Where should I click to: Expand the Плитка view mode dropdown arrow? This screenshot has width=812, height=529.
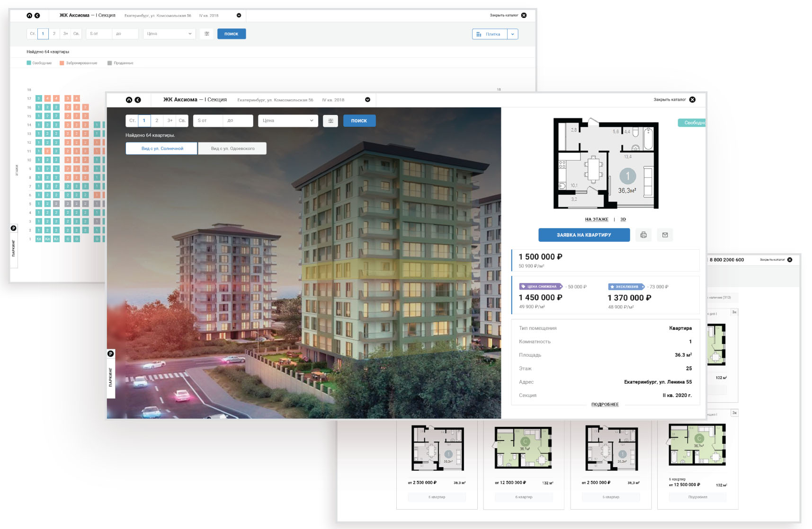tap(512, 34)
